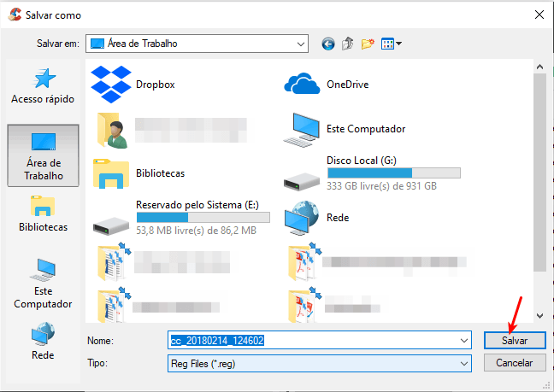This screenshot has width=554, height=392.
Task: Select Bibliotecas in the file list
Action: pyautogui.click(x=138, y=173)
